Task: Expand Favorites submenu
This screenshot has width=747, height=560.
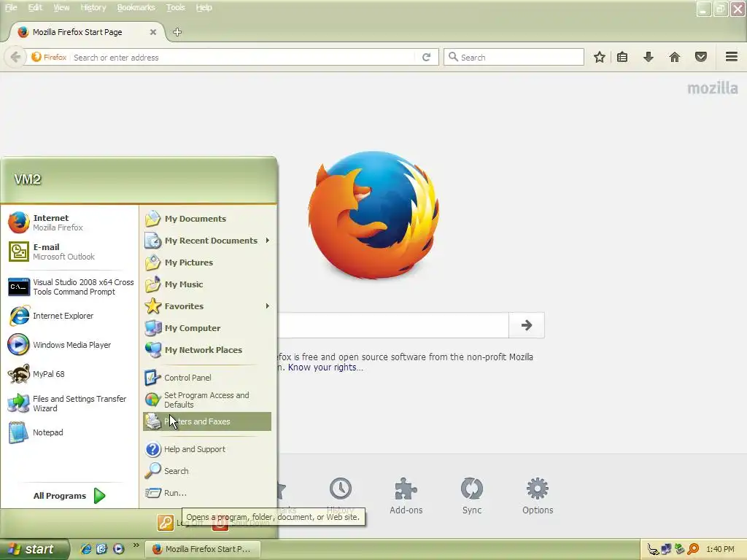Action: point(207,306)
